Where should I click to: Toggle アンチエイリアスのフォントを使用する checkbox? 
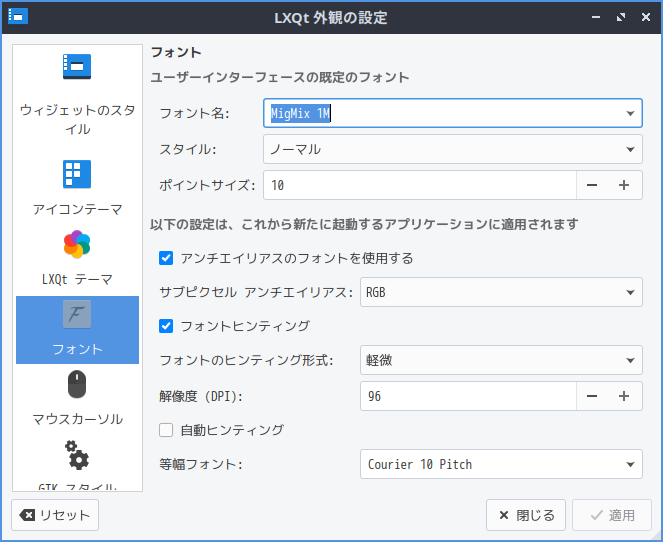(166, 258)
